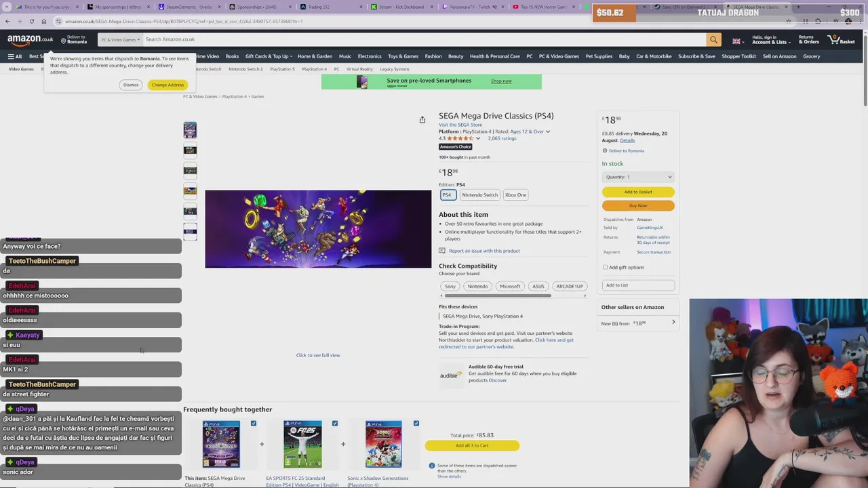Close the Trading 212 tab
The width and height of the screenshot is (868, 488).
click(361, 7)
